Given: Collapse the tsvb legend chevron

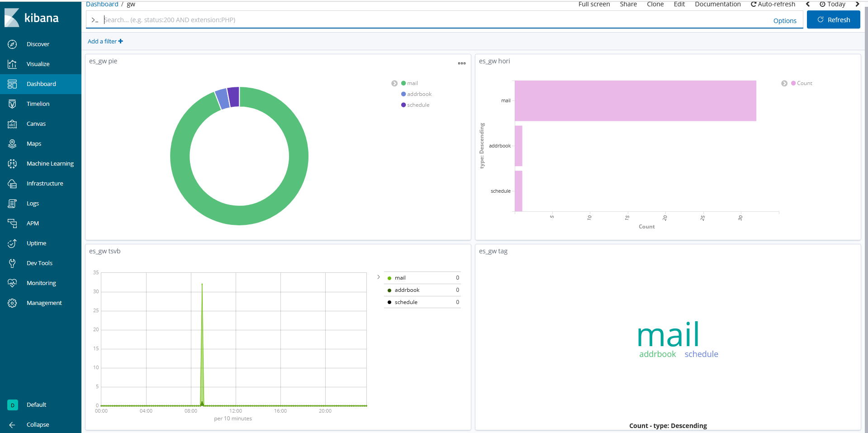Looking at the screenshot, I should coord(379,277).
